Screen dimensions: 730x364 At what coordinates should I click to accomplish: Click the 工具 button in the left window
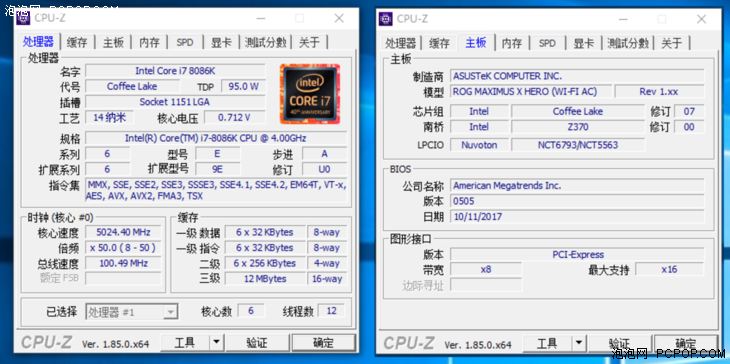tap(185, 343)
